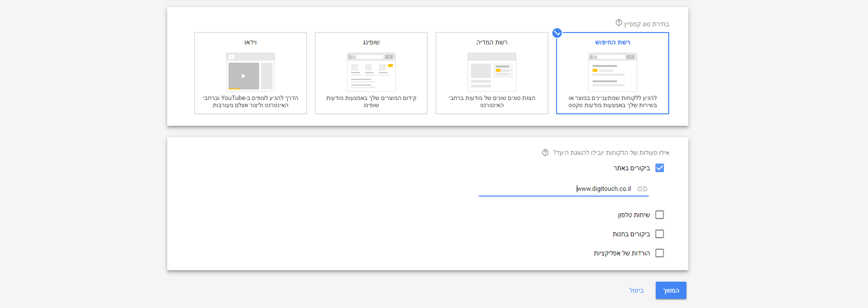This screenshot has width=868, height=308.
Task: Select the רשת החיפוש campaign type title
Action: pyautogui.click(x=612, y=43)
